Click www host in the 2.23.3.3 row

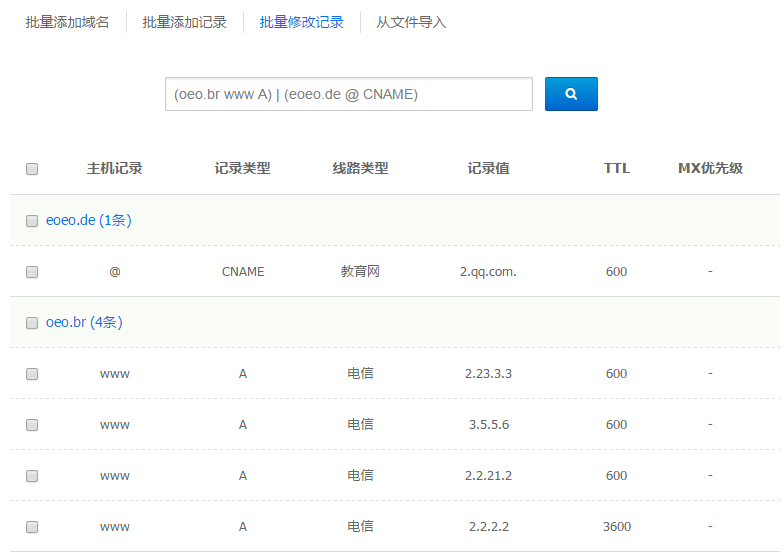[x=114, y=374]
